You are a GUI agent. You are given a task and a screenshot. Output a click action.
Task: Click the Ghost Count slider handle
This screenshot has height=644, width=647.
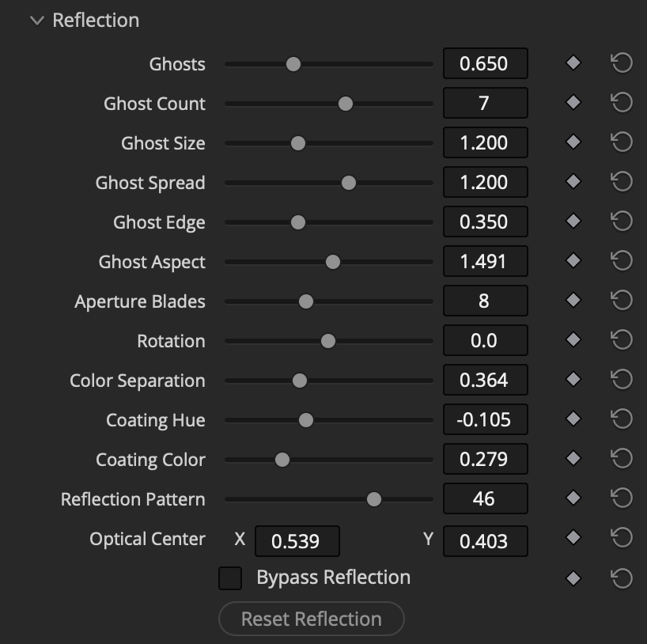(346, 104)
